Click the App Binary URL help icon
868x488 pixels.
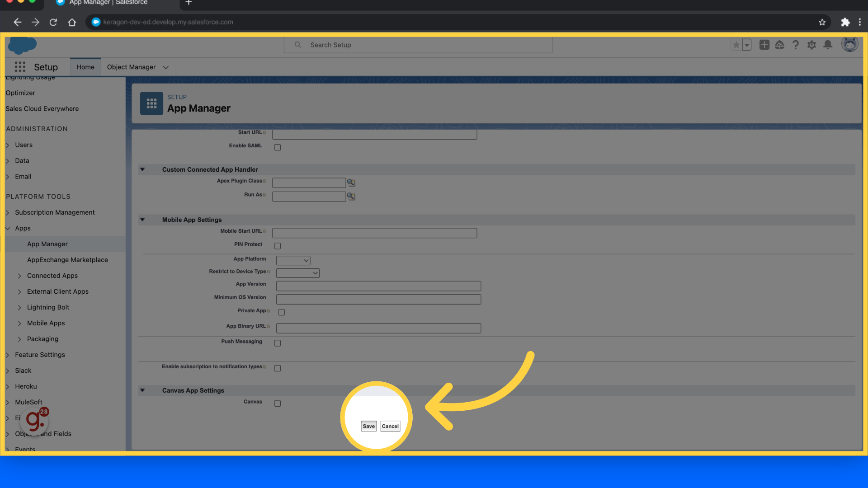pos(269,326)
